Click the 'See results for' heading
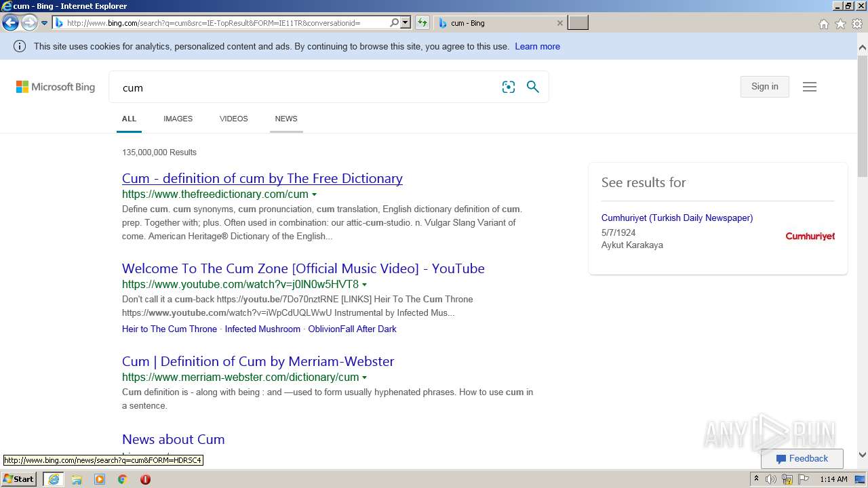This screenshot has height=488, width=868. [644, 182]
